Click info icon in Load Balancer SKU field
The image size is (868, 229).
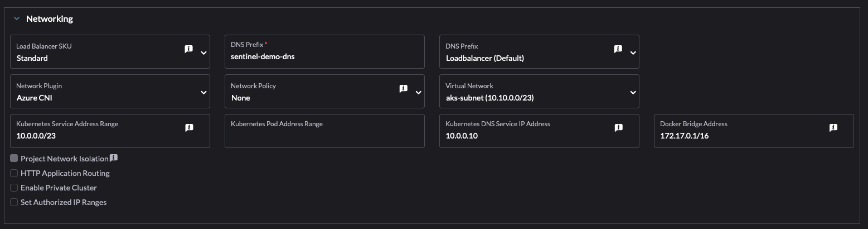(x=188, y=49)
